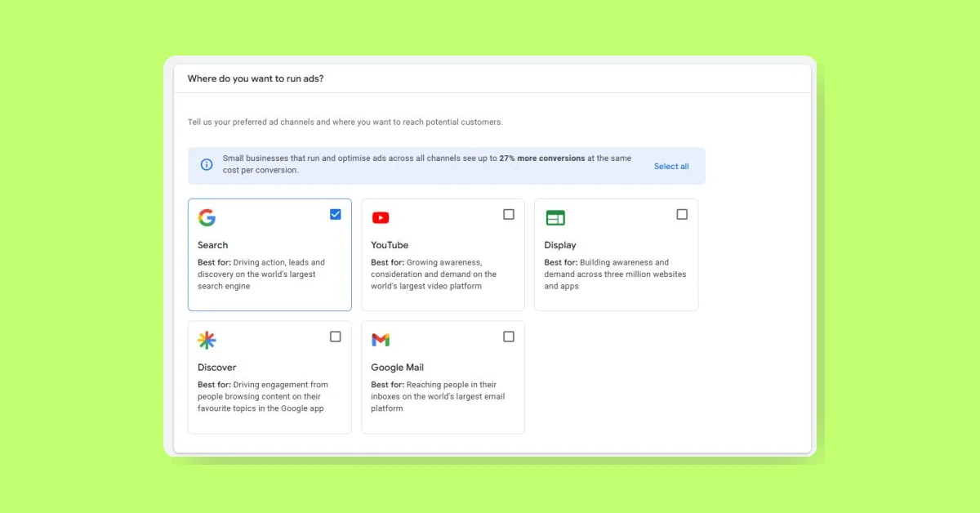Tick the YouTube channel checkbox
The image size is (980, 513).
tap(509, 214)
